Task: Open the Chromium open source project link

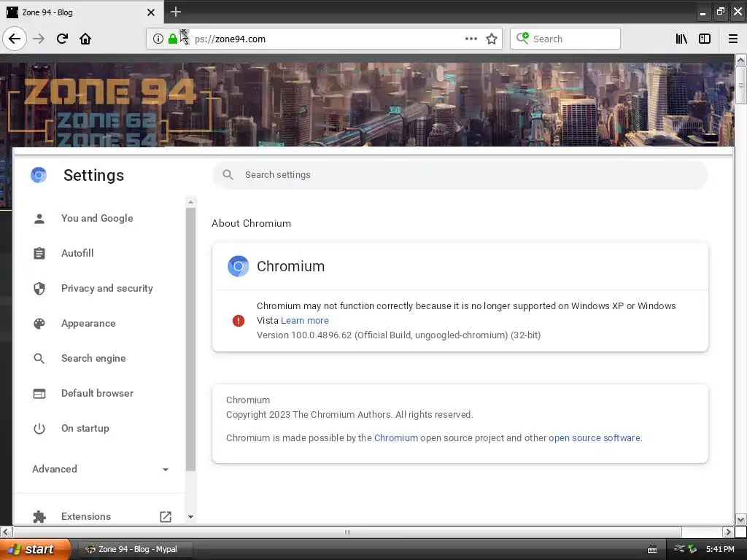Action: (x=396, y=438)
